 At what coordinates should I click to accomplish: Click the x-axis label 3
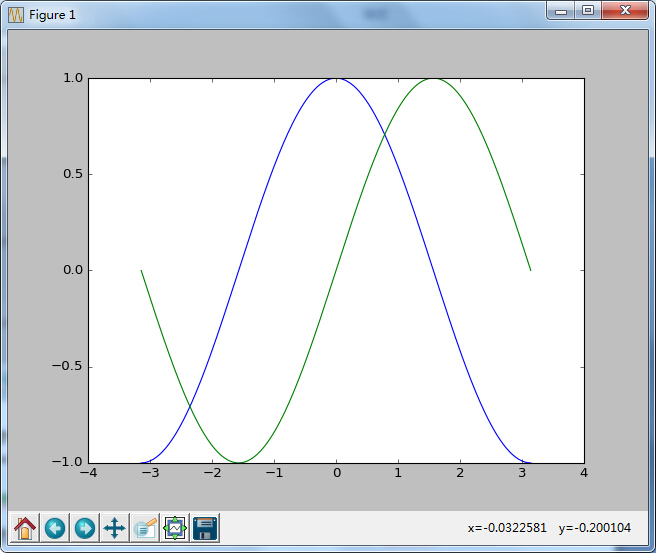click(x=522, y=473)
